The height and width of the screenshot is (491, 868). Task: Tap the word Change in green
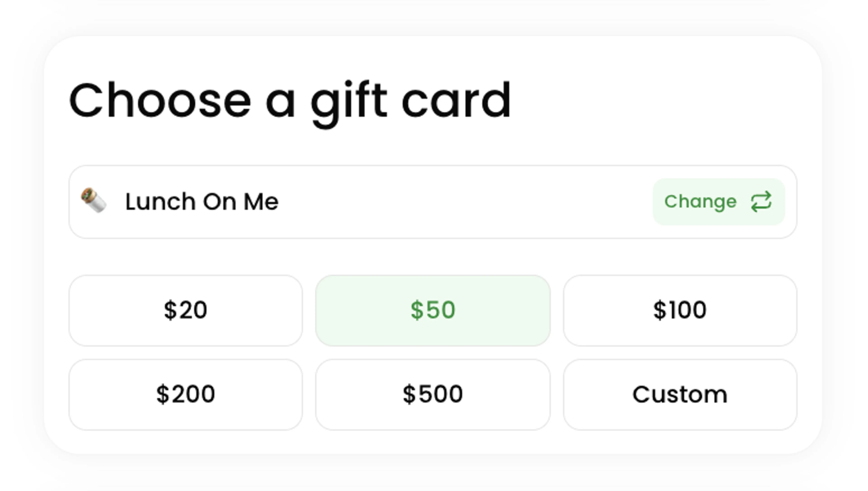point(700,202)
